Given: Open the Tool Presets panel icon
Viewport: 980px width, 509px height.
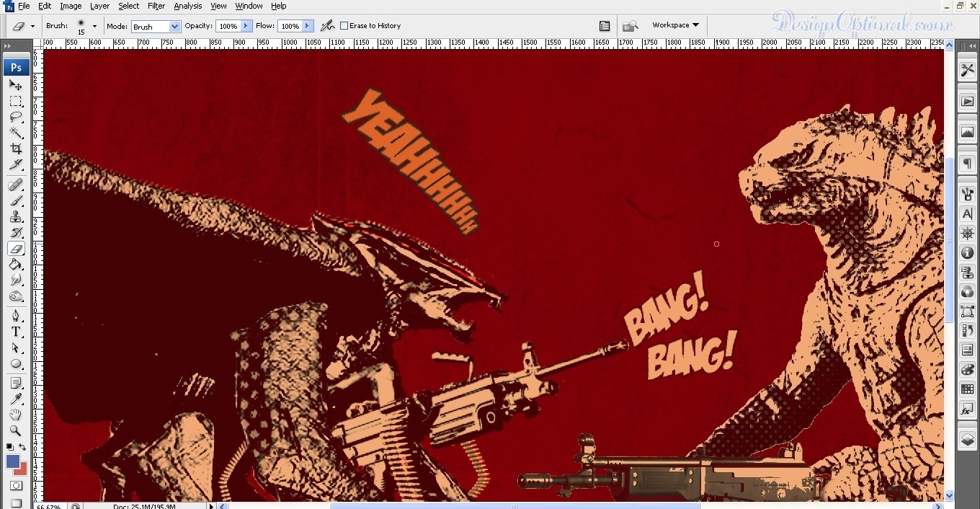Looking at the screenshot, I should (x=967, y=70).
